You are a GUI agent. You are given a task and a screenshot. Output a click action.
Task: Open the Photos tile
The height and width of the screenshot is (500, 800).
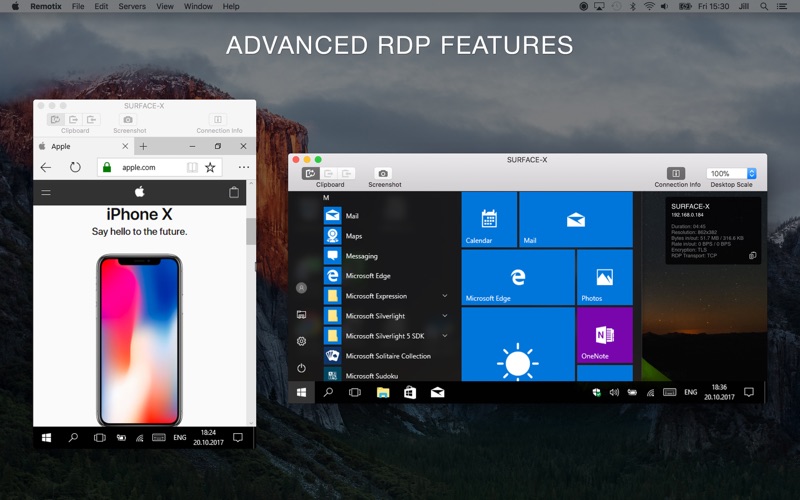pyautogui.click(x=604, y=277)
